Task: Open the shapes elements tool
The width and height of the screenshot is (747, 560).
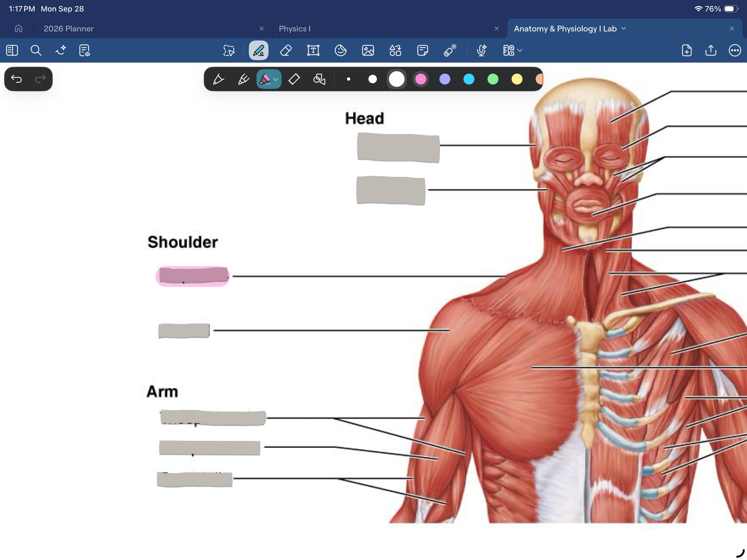Action: (395, 50)
